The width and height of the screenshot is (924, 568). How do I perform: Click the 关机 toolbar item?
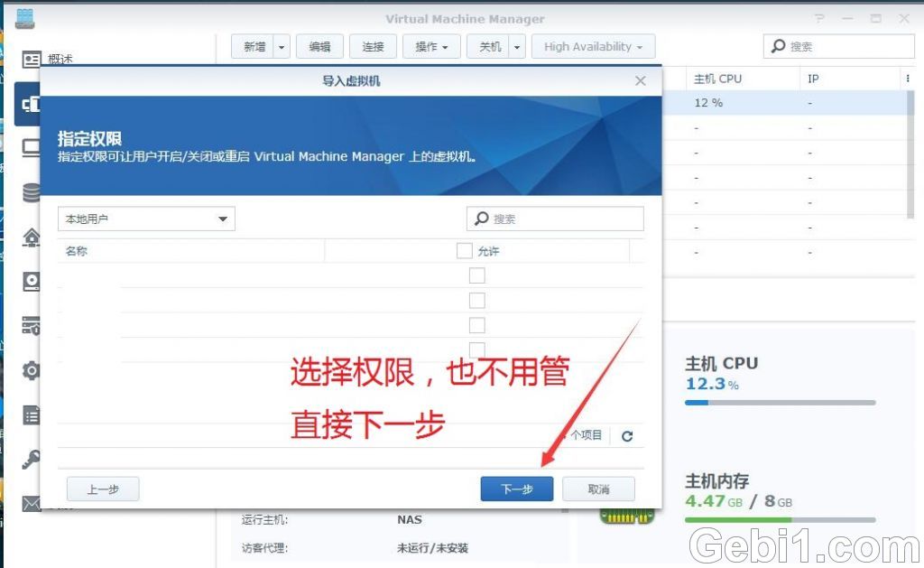[489, 46]
